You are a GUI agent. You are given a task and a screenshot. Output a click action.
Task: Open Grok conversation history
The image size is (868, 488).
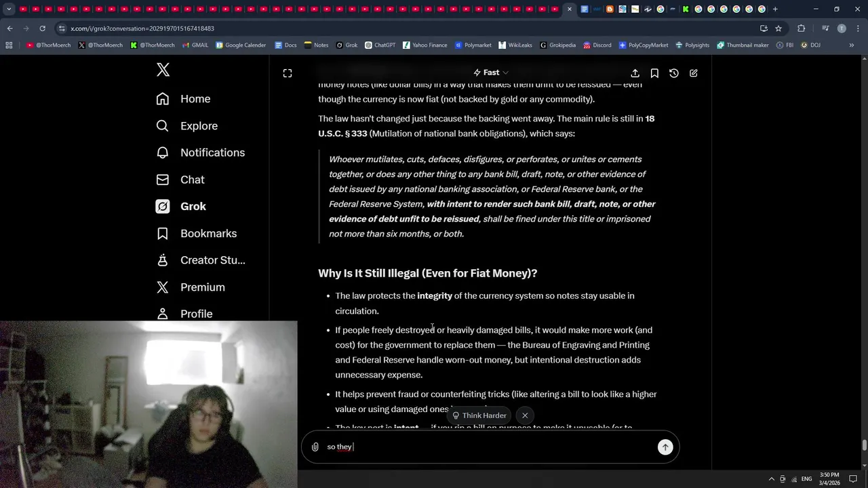tap(674, 73)
